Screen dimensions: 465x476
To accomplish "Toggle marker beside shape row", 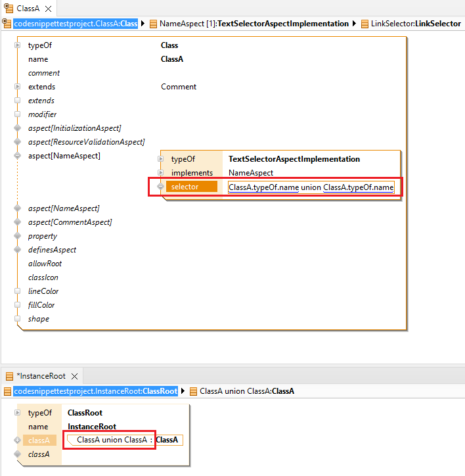I will point(17,319).
